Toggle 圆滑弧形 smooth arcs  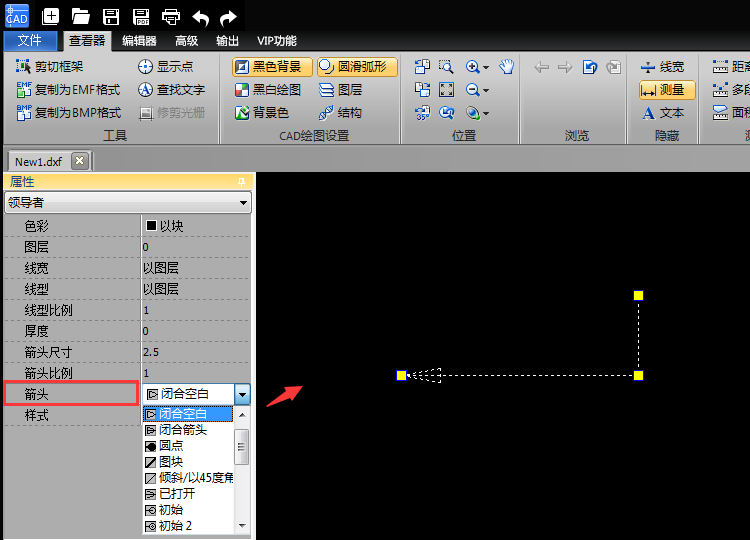coord(357,67)
